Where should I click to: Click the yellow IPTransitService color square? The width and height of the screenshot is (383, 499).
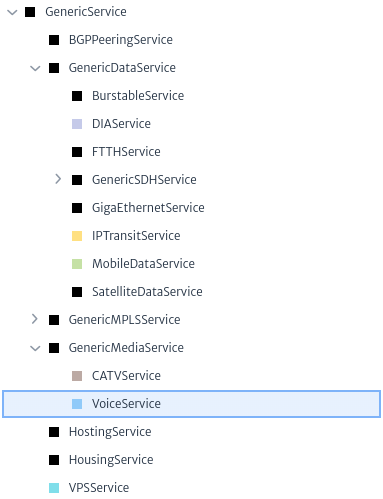click(77, 236)
